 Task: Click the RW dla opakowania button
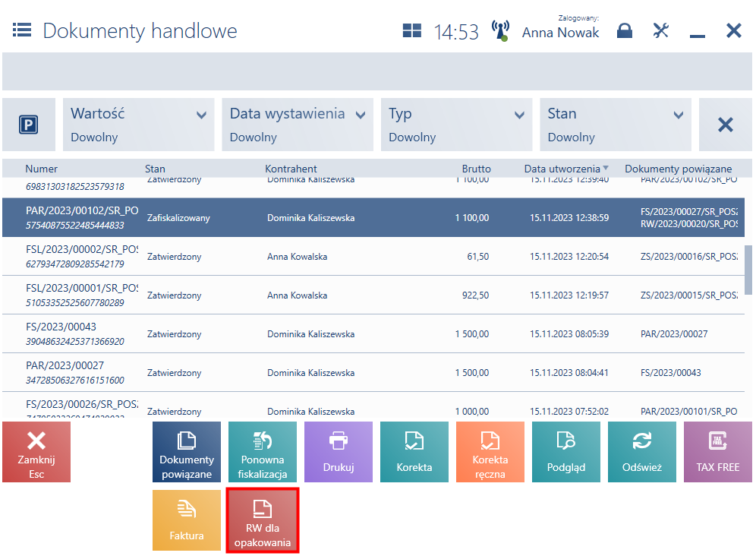[x=263, y=520]
